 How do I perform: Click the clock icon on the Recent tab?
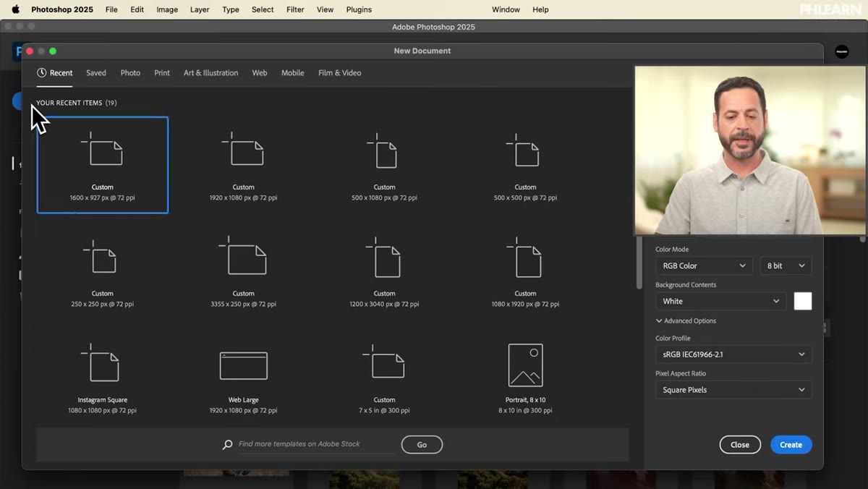pos(41,72)
